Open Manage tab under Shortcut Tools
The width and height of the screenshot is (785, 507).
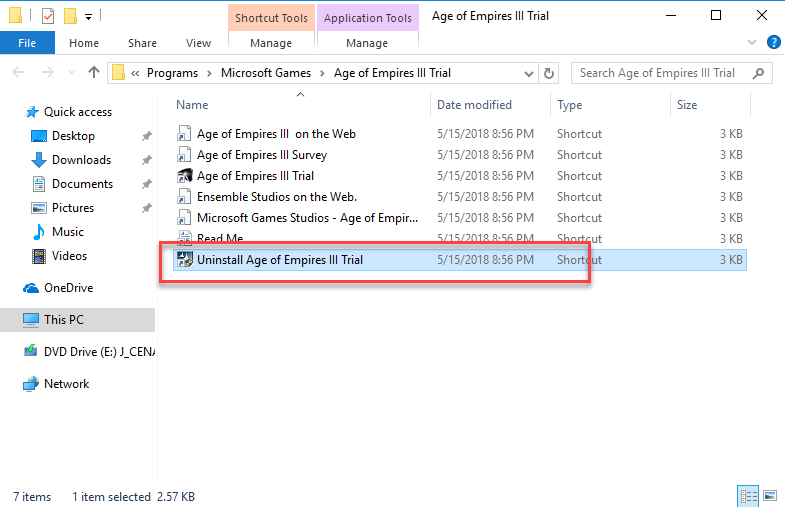coord(271,43)
